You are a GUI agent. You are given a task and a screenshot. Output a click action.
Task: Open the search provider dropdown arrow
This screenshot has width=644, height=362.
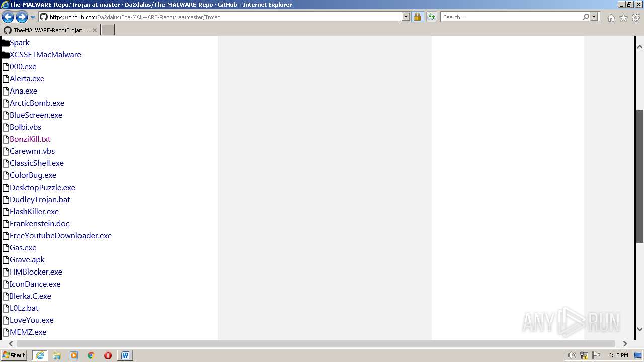click(x=594, y=17)
